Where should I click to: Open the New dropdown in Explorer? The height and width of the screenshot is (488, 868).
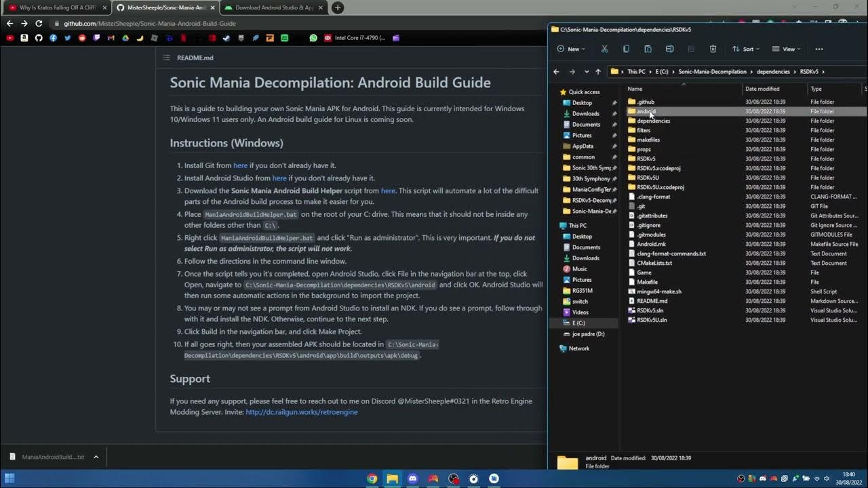point(571,49)
